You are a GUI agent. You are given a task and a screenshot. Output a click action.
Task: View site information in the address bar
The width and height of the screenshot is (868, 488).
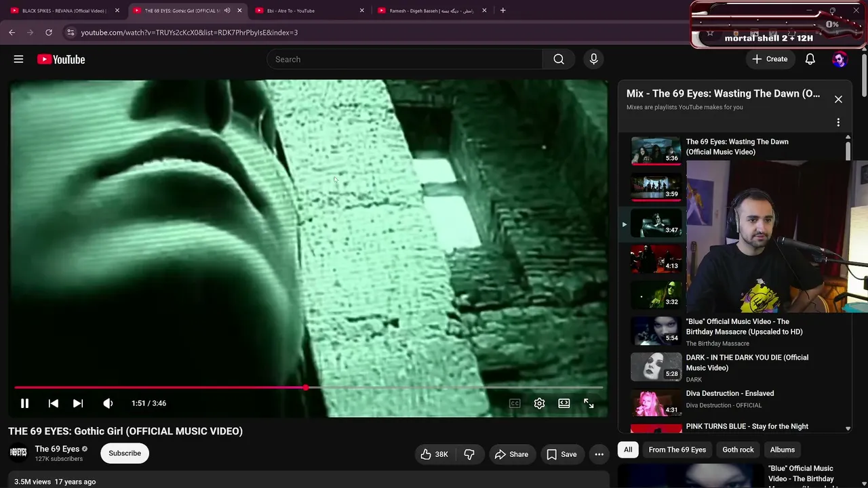click(71, 32)
